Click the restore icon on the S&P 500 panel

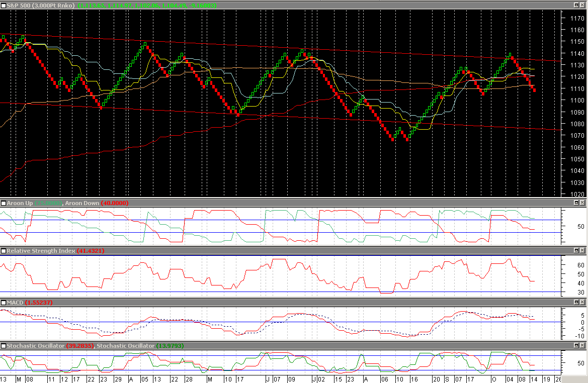(x=577, y=5)
